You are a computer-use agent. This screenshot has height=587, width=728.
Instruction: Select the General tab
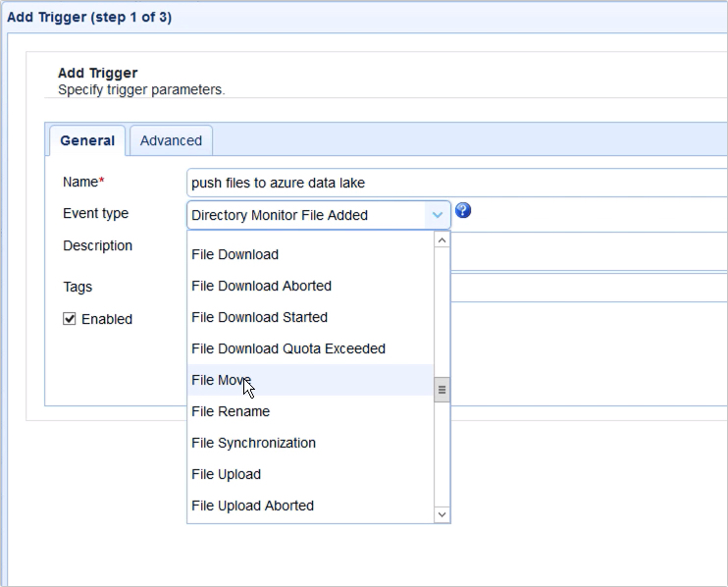(x=87, y=140)
